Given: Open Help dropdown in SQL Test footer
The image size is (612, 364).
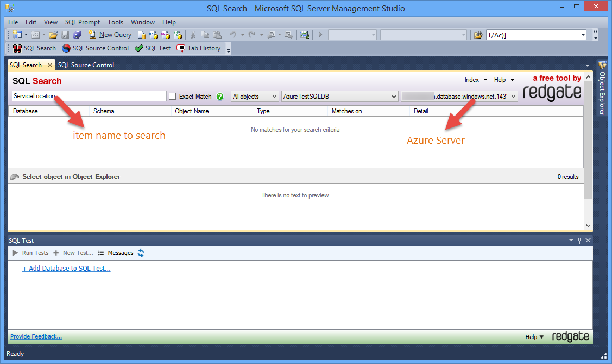Looking at the screenshot, I should pos(534,337).
